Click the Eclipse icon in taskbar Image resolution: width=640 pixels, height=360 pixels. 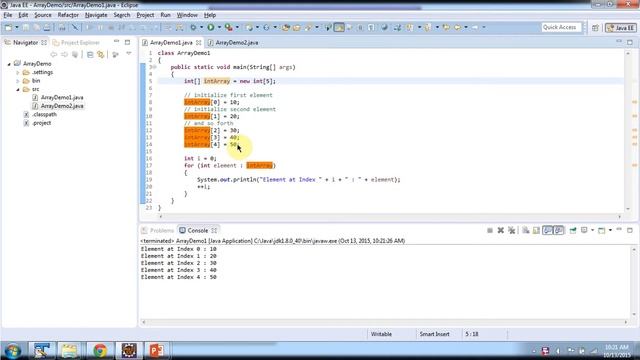point(129,350)
